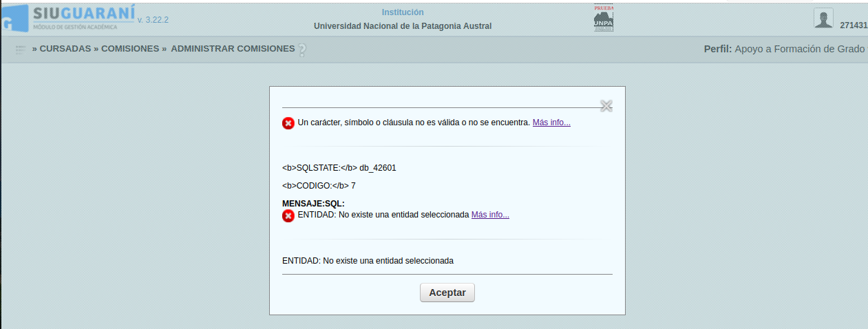This screenshot has width=868, height=329.
Task: Close the error dialog with the X
Action: (606, 105)
